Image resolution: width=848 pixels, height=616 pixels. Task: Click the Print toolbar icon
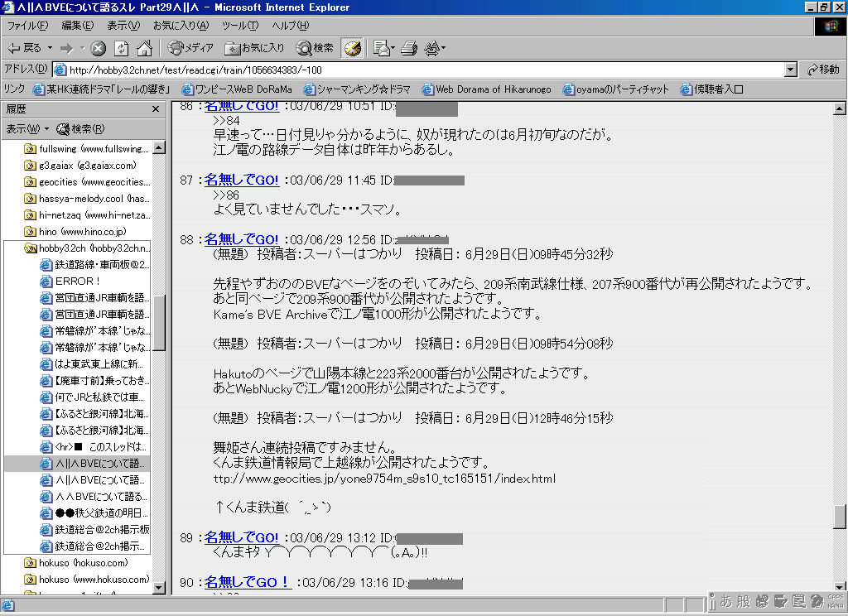tap(408, 48)
